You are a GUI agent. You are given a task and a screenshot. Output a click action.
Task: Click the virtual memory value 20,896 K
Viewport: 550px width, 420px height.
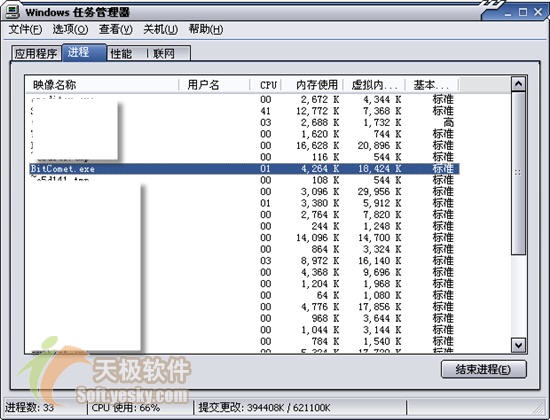pos(380,146)
